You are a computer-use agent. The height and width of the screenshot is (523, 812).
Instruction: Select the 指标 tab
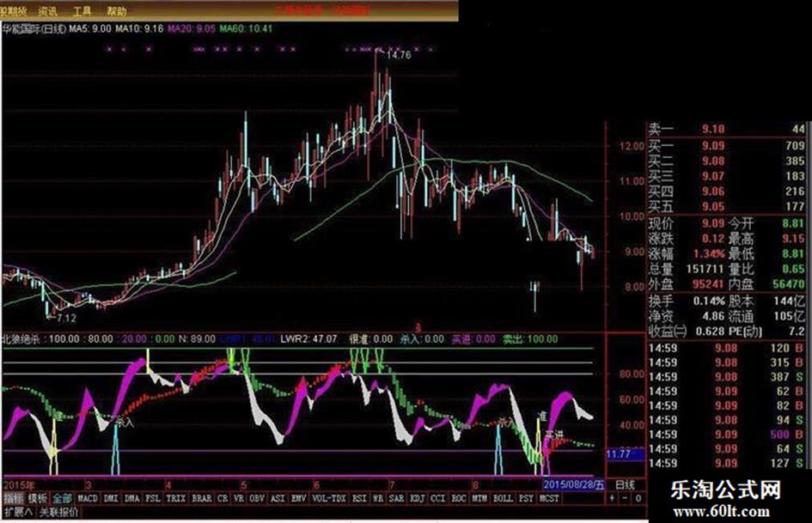pyautogui.click(x=14, y=498)
